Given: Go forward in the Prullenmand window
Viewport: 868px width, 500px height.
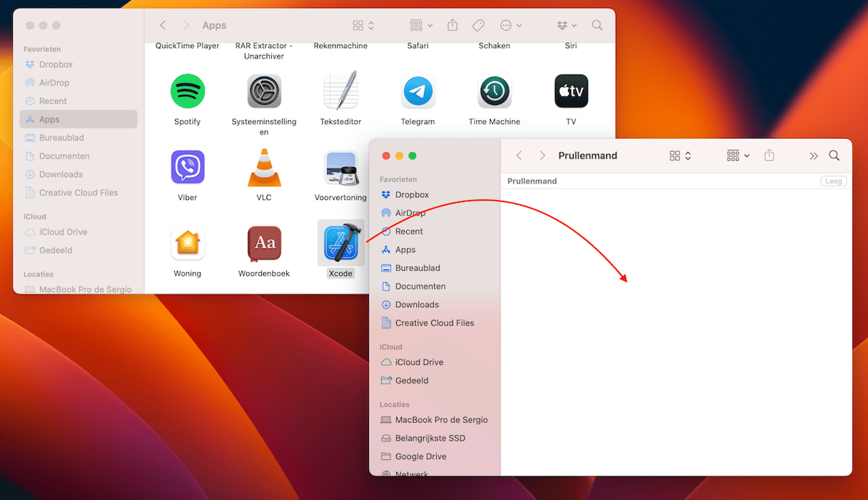Looking at the screenshot, I should (542, 156).
